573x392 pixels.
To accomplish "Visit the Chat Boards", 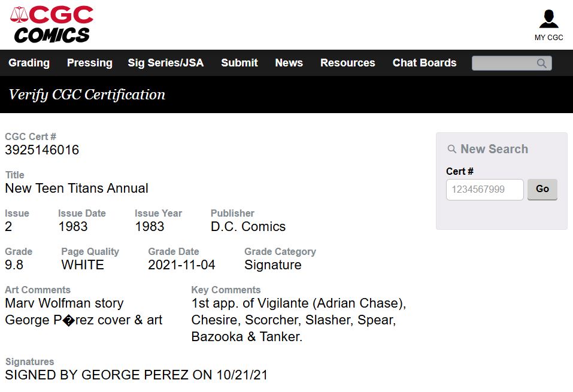I will (x=425, y=63).
